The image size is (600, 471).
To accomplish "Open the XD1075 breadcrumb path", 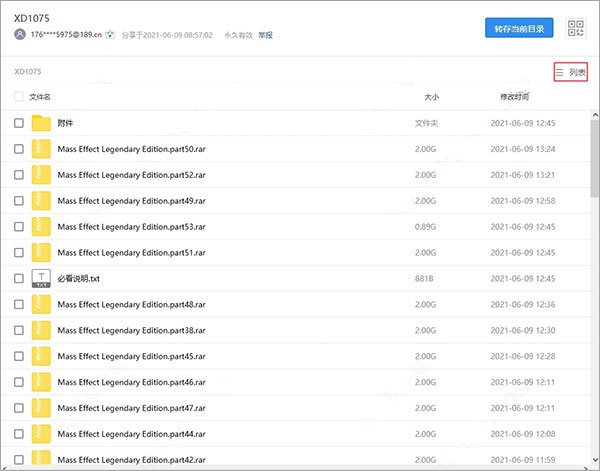I will [x=28, y=72].
